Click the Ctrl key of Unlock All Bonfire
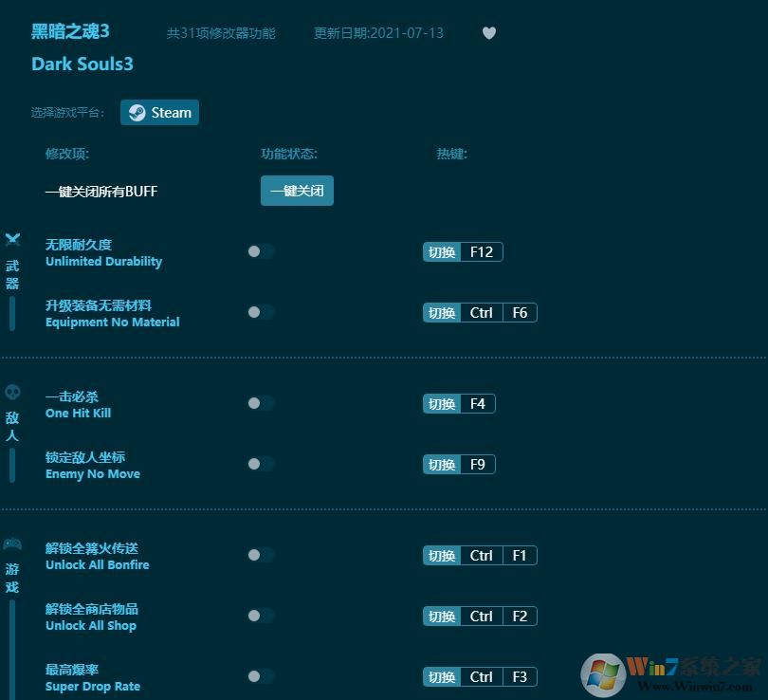The width and height of the screenshot is (768, 700). tap(482, 556)
